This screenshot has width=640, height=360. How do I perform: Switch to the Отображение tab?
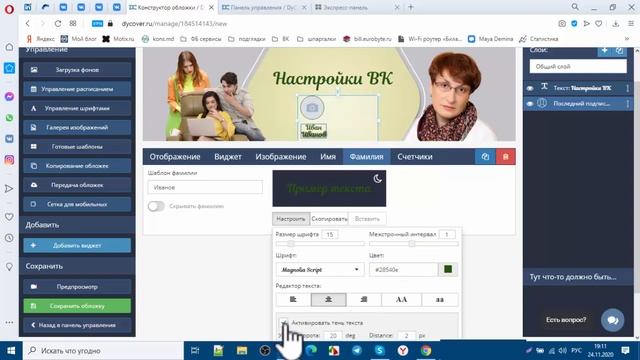pyautogui.click(x=175, y=157)
